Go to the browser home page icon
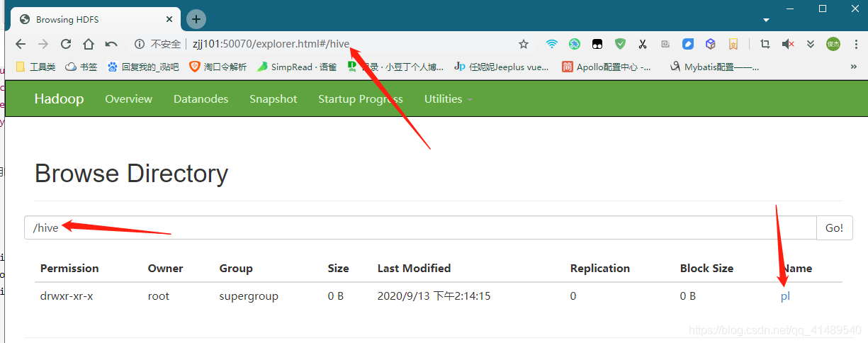This screenshot has height=343, width=868. 89,44
